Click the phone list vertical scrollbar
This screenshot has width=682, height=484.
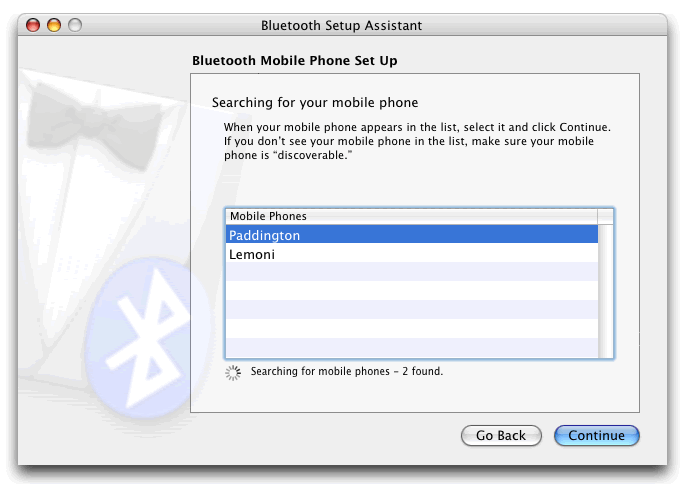pyautogui.click(x=605, y=290)
